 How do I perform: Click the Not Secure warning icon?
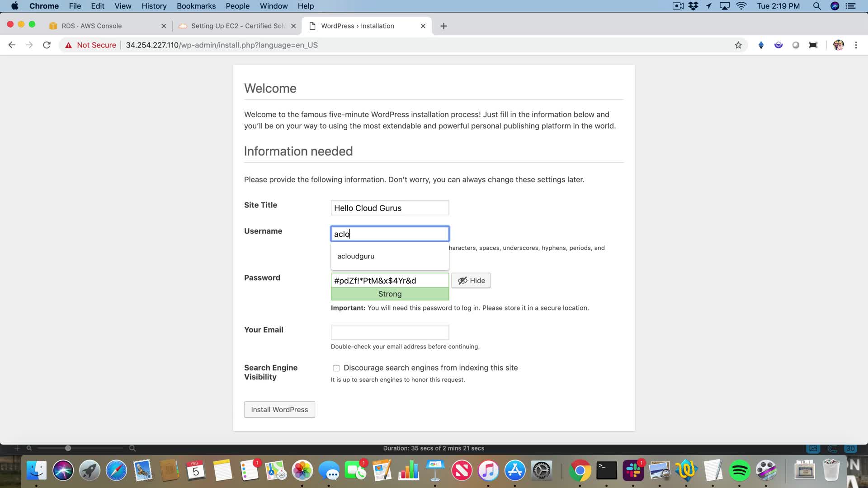point(68,45)
